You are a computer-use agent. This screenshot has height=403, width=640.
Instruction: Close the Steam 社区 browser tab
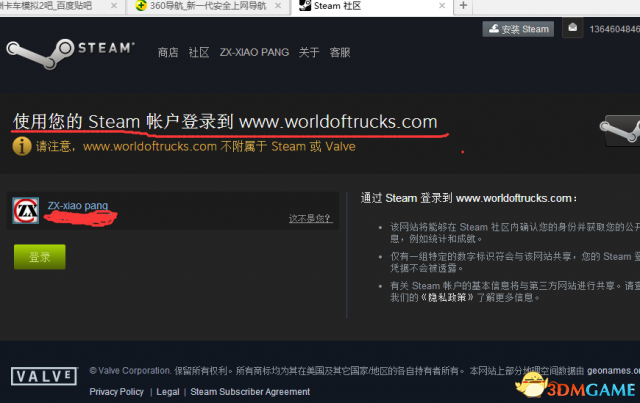coord(442,6)
